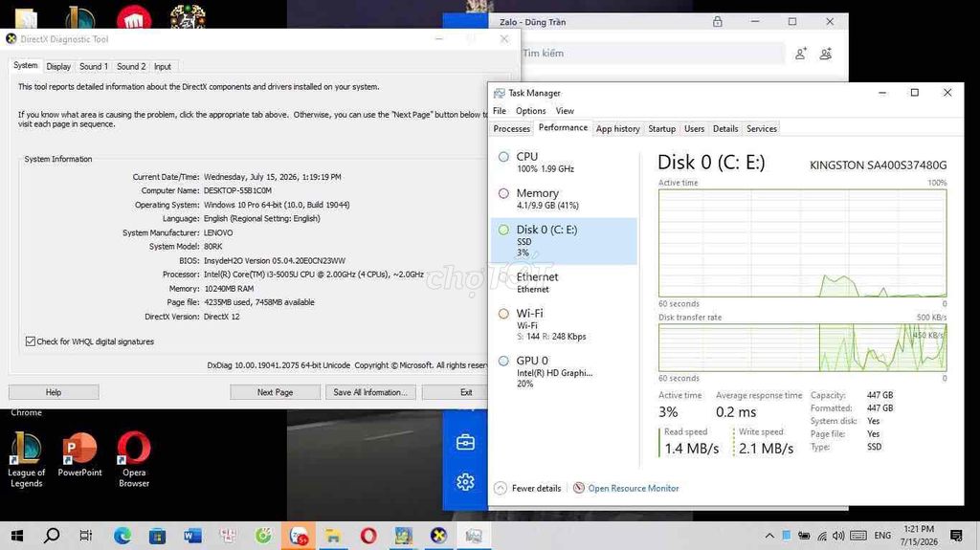
Task: Click the DirectX Help button
Action: tap(54, 392)
